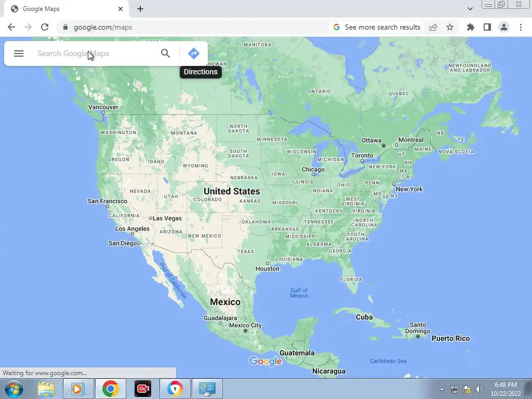The image size is (532, 399).
Task: Go back with browser back arrow
Action: [x=11, y=27]
